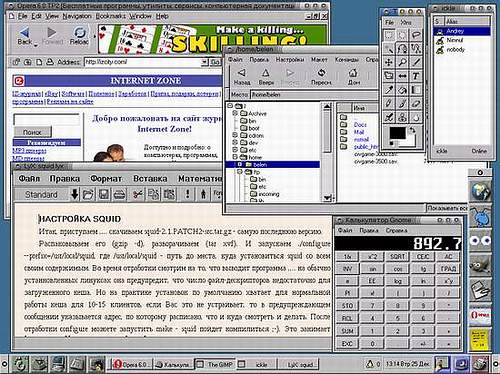Select GIMP's Flip tool
Image resolution: width=500 pixels, height=374 pixels.
click(x=402, y=76)
